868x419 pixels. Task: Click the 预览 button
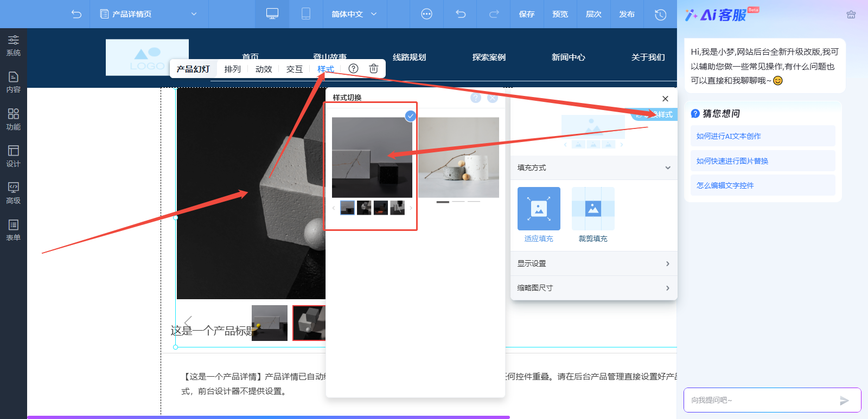(x=560, y=14)
